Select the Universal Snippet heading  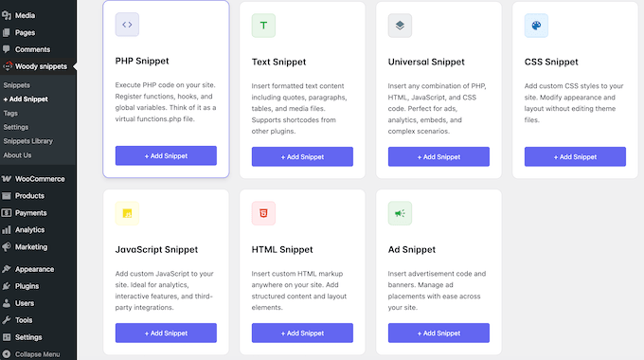(x=426, y=62)
